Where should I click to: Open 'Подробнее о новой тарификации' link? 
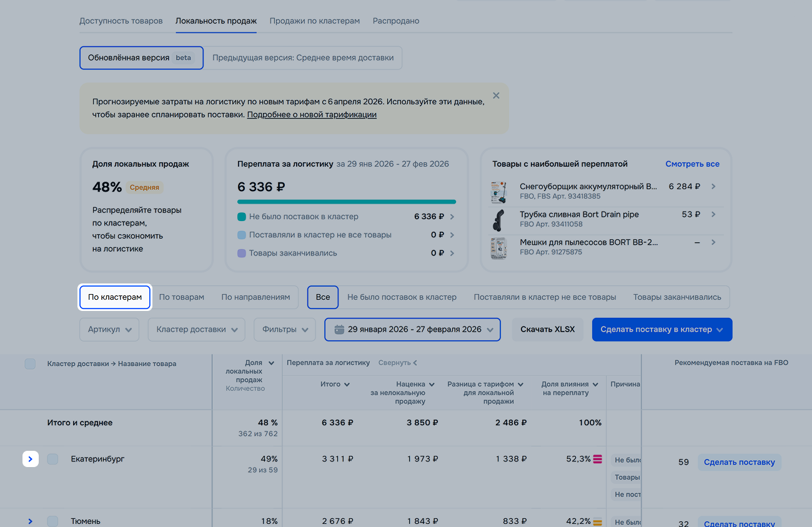click(312, 115)
